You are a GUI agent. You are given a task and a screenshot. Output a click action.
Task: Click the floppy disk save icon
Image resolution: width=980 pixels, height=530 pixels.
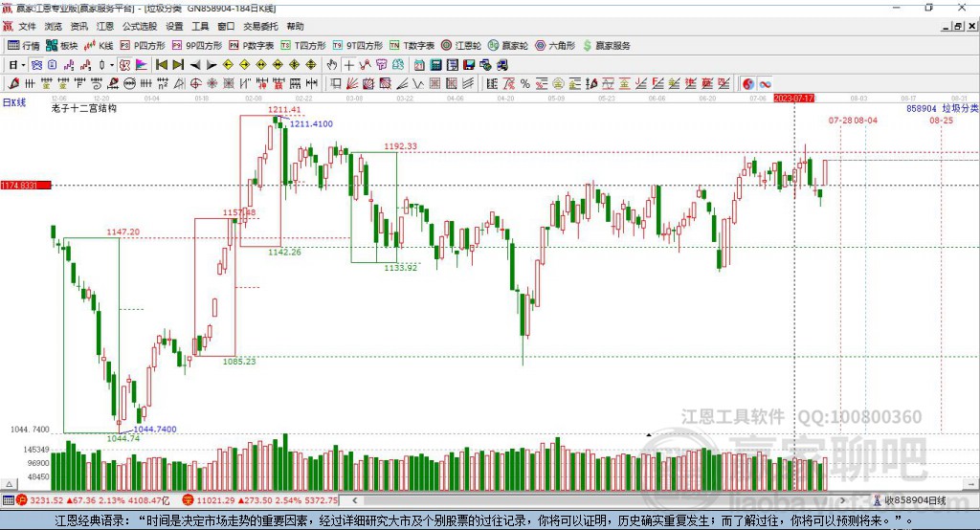tap(469, 65)
